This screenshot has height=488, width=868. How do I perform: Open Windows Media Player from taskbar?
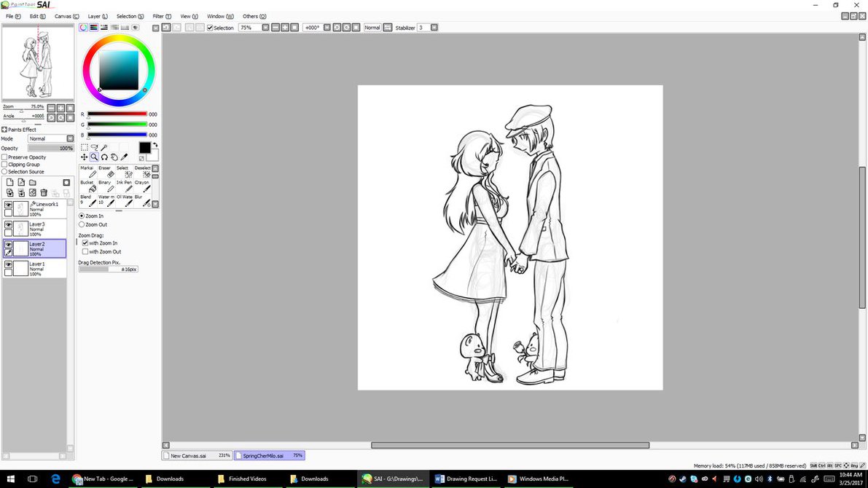coord(539,479)
